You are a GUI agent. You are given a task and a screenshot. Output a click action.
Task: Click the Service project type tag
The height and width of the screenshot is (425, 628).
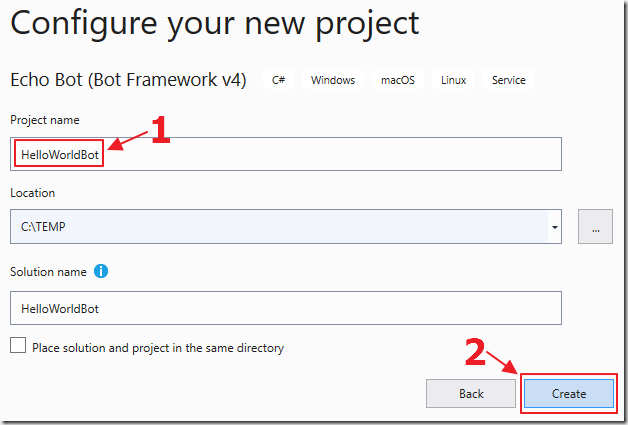point(509,80)
